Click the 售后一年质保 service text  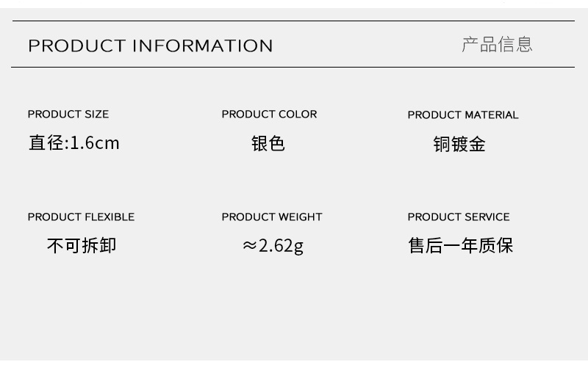(461, 246)
